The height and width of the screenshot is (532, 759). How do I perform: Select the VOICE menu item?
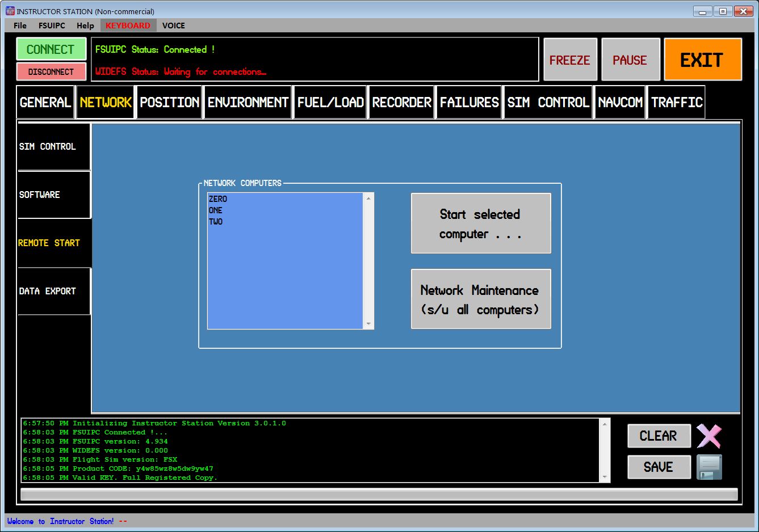pyautogui.click(x=174, y=26)
